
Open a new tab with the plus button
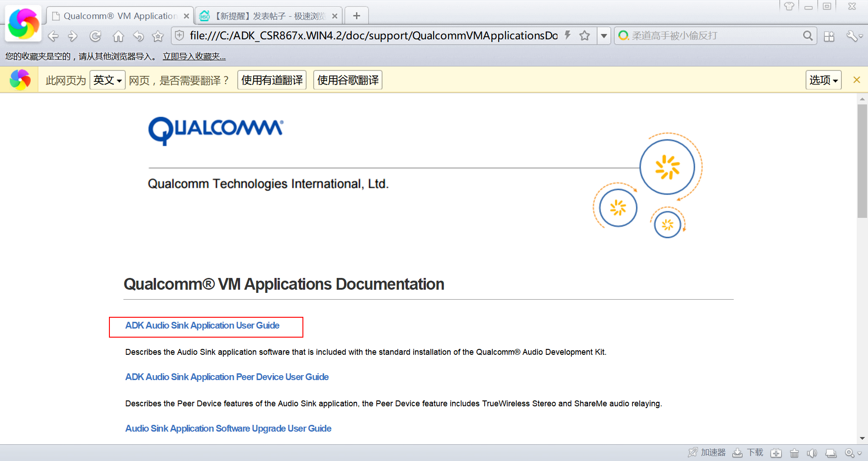pos(357,16)
